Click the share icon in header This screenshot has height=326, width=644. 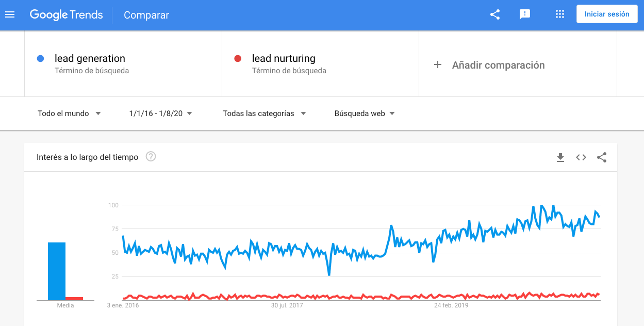[495, 14]
